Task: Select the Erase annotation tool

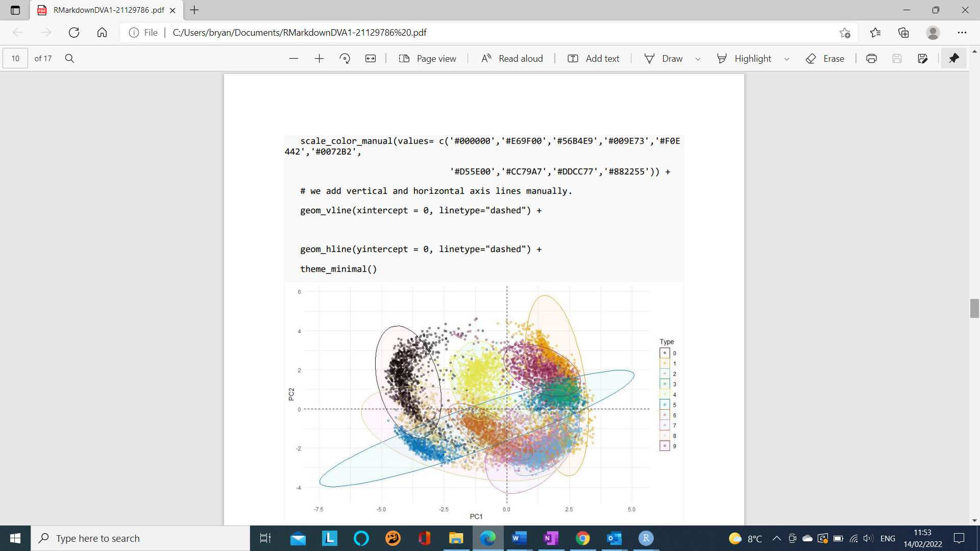Action: tap(825, 58)
